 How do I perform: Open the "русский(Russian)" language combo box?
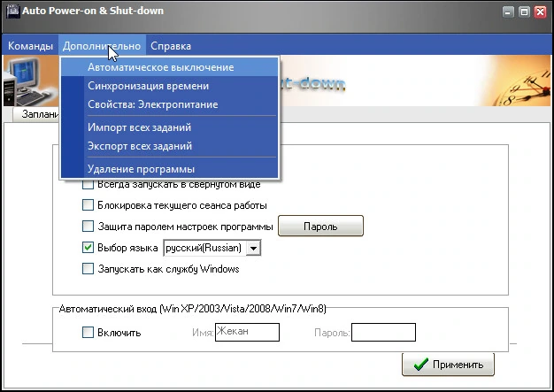click(x=212, y=248)
